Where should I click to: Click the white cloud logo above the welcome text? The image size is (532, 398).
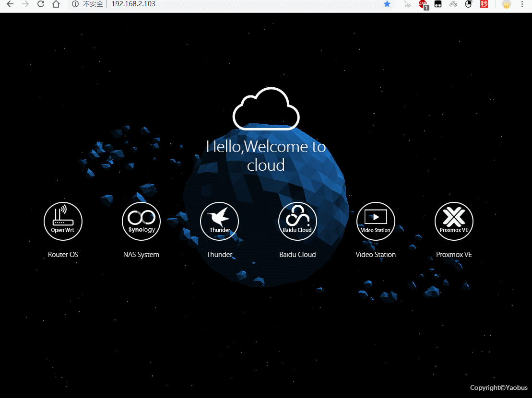coord(266,108)
